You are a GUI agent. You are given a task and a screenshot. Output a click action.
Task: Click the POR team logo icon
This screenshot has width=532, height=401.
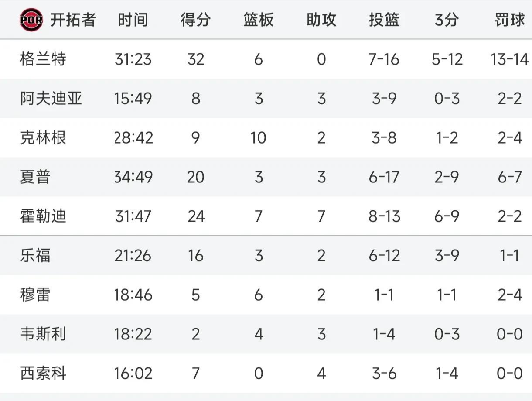[x=31, y=20]
